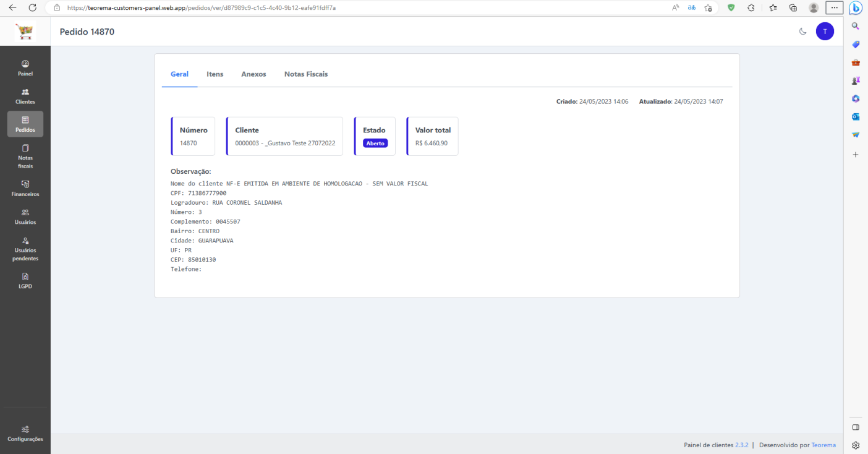Open the Edge sidebar games icon

[856, 80]
